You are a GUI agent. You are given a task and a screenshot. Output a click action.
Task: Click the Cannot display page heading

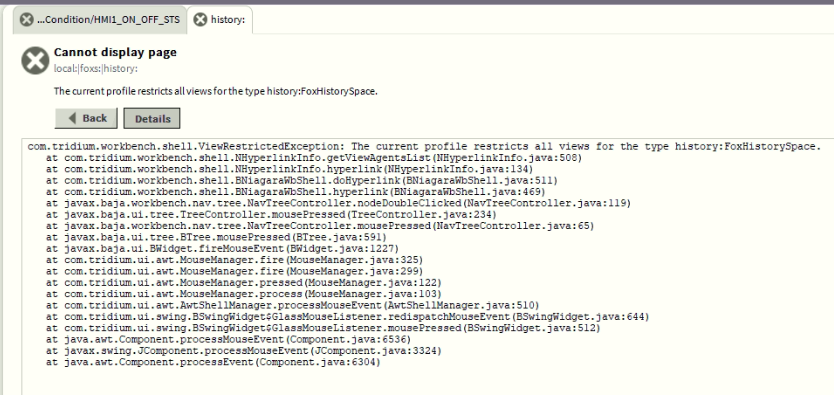(115, 52)
